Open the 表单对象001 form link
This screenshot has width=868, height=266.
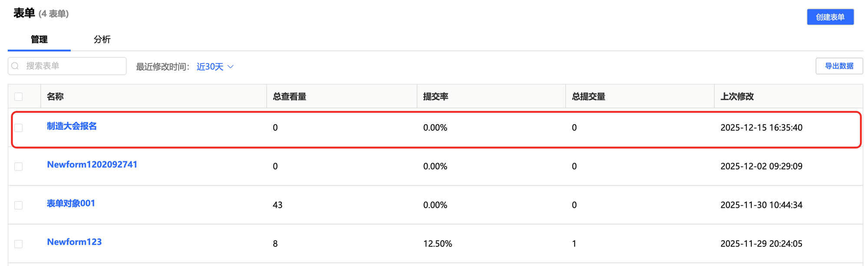(71, 203)
